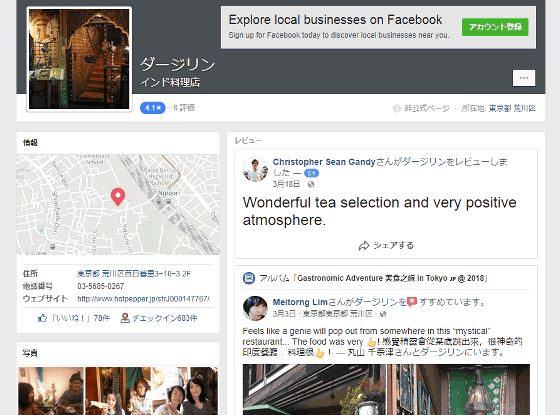Click the ダージリン page title

(178, 64)
